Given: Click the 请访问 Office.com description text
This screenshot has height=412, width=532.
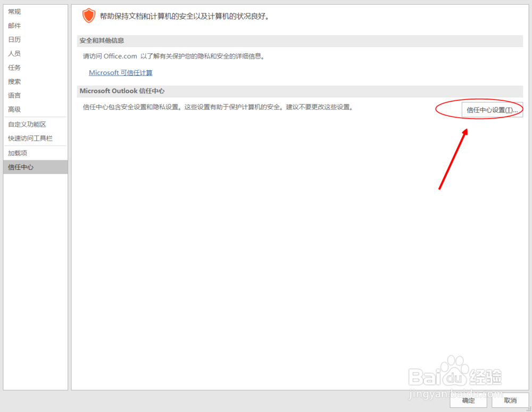Looking at the screenshot, I should coord(174,56).
